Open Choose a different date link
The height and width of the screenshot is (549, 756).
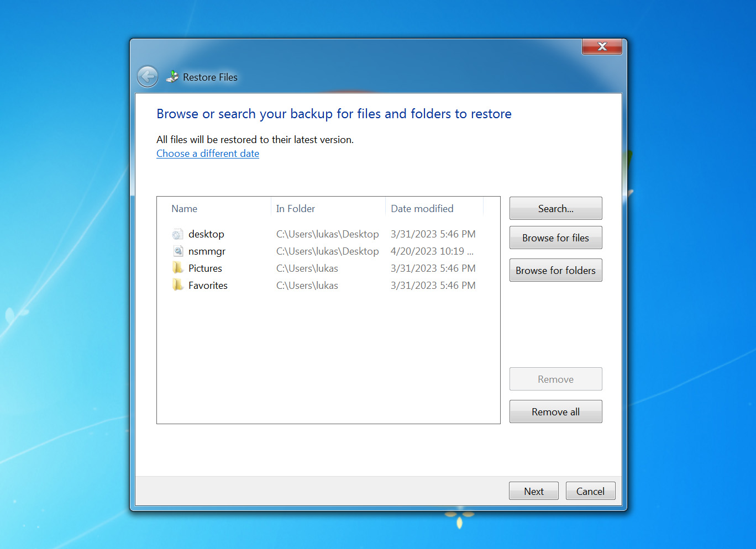208,154
